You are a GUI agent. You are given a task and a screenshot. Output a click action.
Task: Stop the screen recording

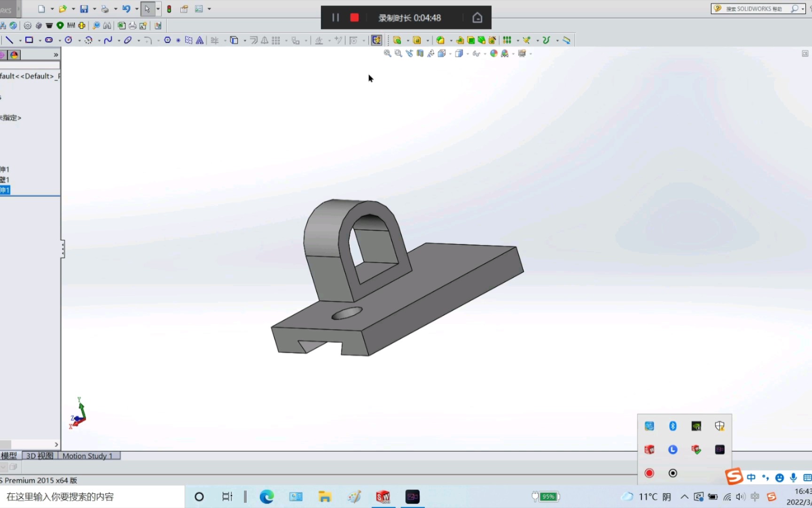point(354,17)
